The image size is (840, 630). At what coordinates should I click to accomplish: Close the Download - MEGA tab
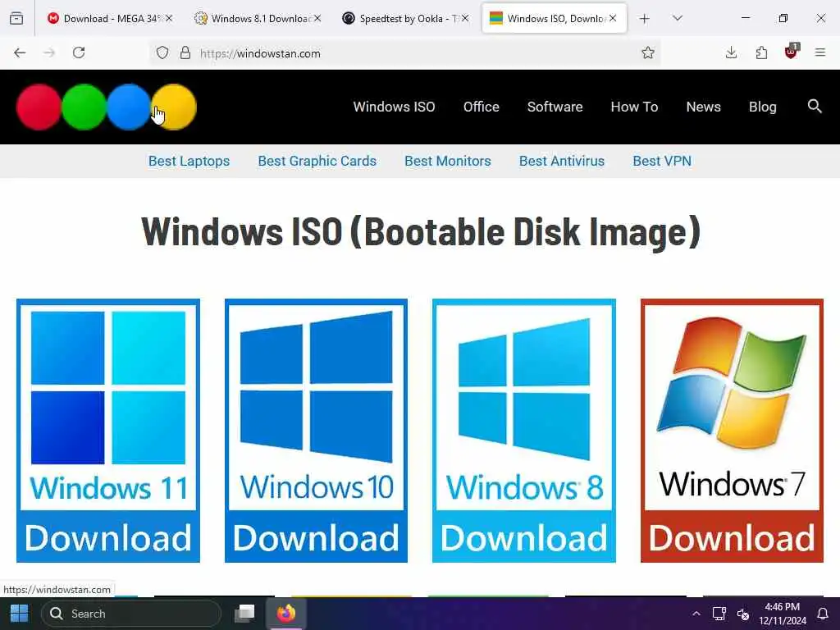[169, 18]
